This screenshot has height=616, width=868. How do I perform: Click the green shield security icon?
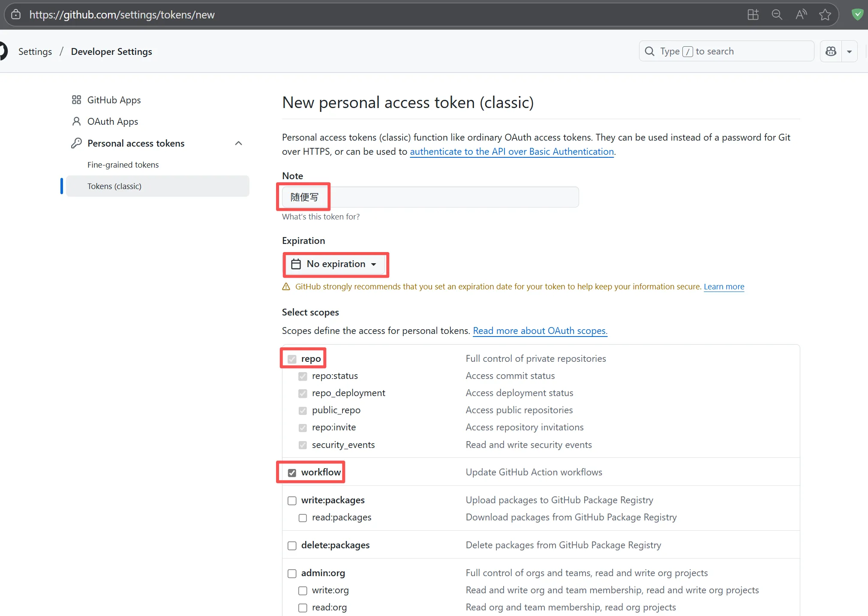tap(857, 15)
